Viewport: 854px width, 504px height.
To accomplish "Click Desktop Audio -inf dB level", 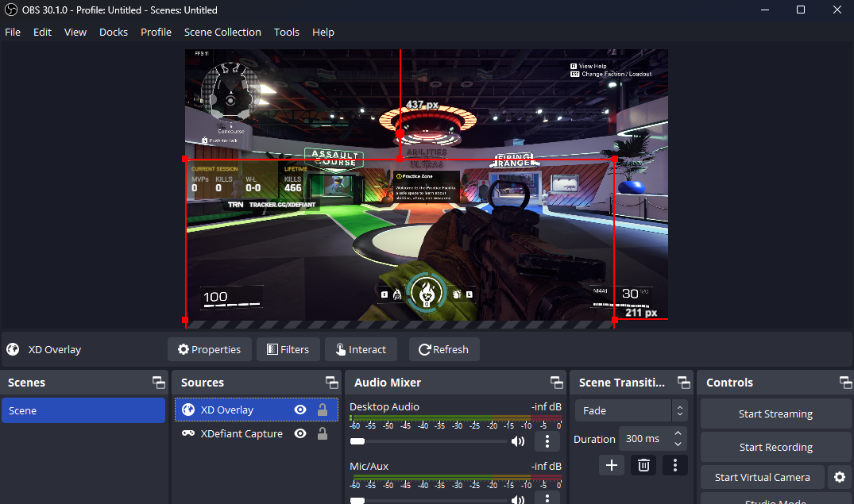I will click(x=547, y=406).
